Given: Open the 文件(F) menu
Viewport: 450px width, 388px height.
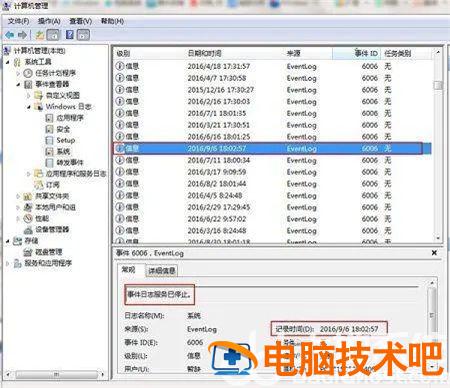Looking at the screenshot, I should click(18, 21).
